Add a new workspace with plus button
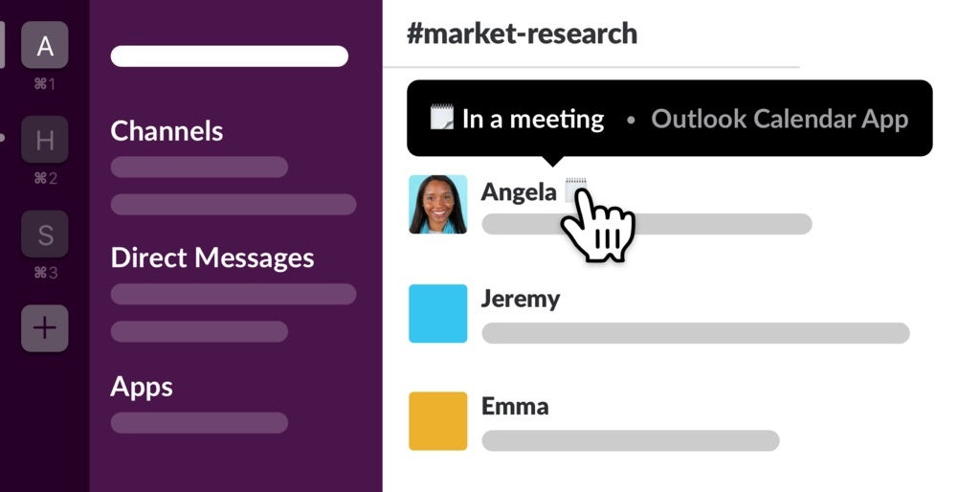Screen dimensions: 980x492 click(x=44, y=328)
